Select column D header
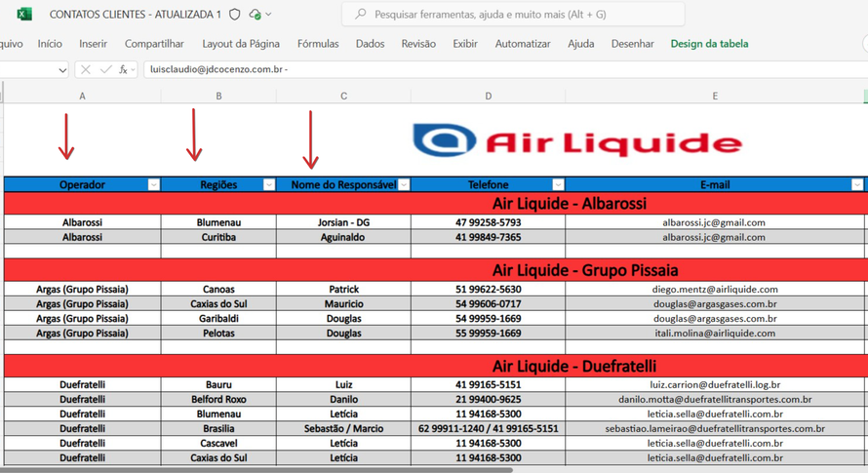Screen dimensions: 868x473 (488, 96)
